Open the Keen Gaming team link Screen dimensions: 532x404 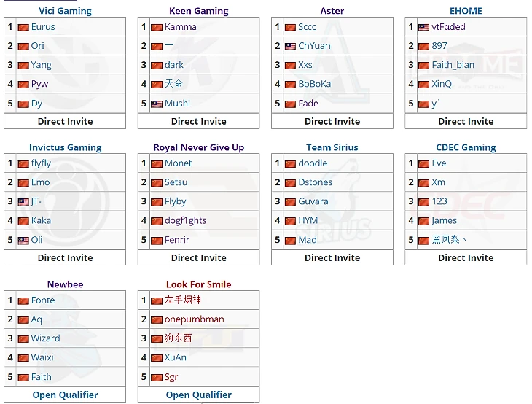tap(198, 11)
